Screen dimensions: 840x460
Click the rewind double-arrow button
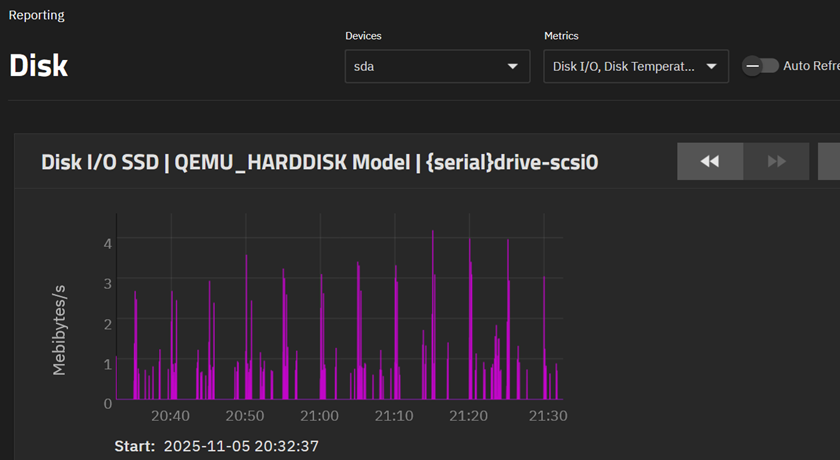tap(710, 161)
